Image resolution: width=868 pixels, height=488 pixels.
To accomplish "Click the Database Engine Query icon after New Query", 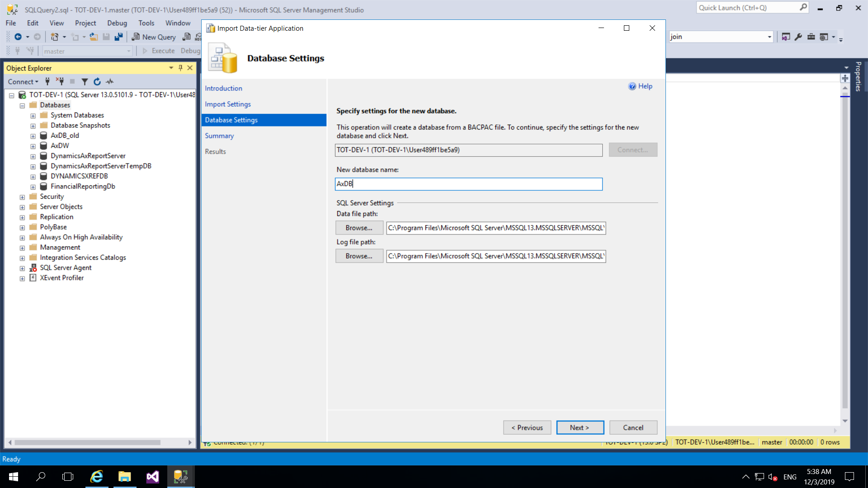I will tap(186, 37).
